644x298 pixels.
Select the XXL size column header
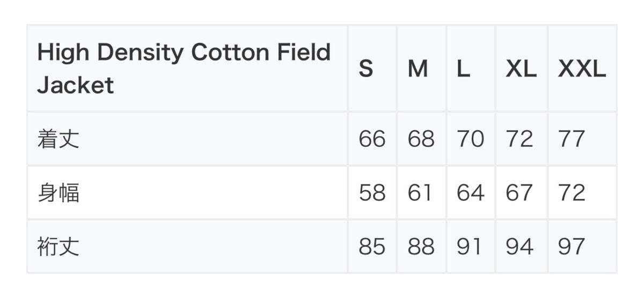click(x=582, y=69)
